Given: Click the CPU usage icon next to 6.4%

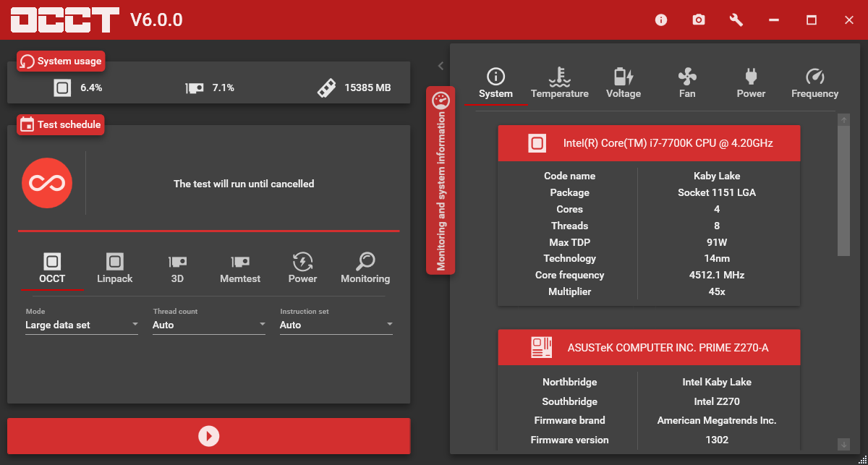Looking at the screenshot, I should tap(63, 88).
